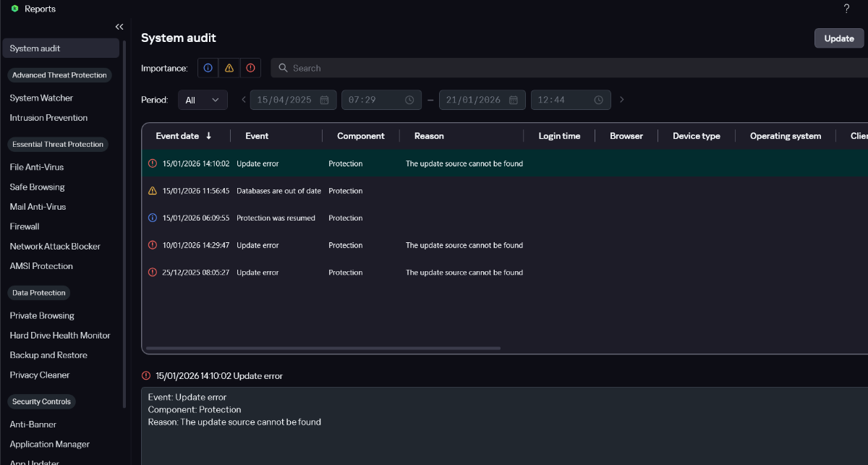Toggle the warning importance filter

229,68
